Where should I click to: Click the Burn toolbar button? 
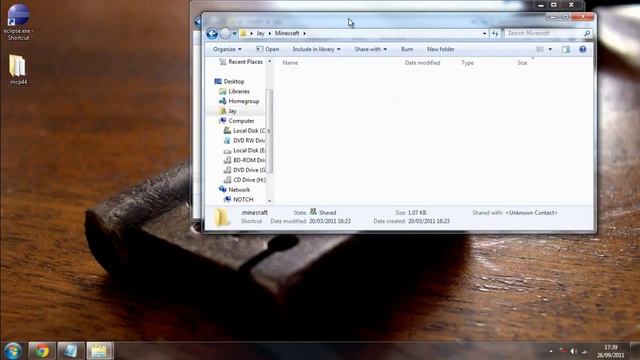pyautogui.click(x=407, y=49)
